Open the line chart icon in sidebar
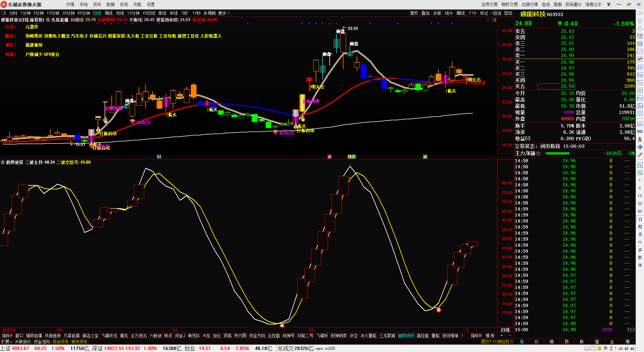Viewport: 644px width, 352px height. tap(640, 51)
